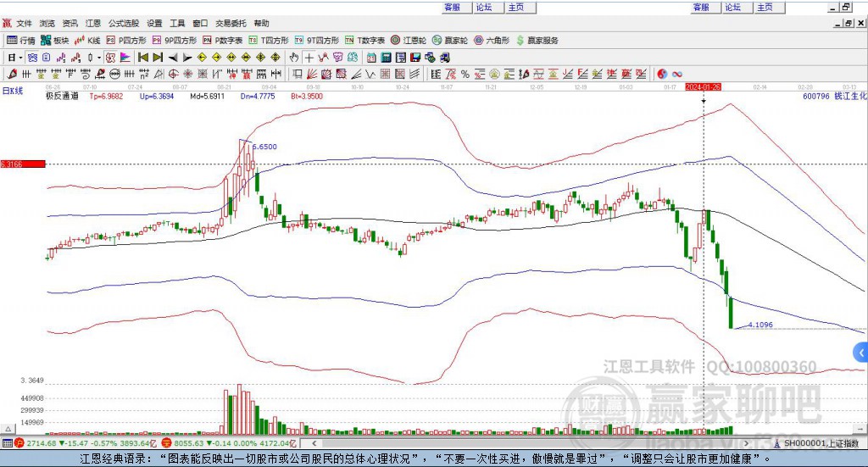Open the 9P四方形 tool
Viewport: 868px width, 467px height.
(174, 41)
